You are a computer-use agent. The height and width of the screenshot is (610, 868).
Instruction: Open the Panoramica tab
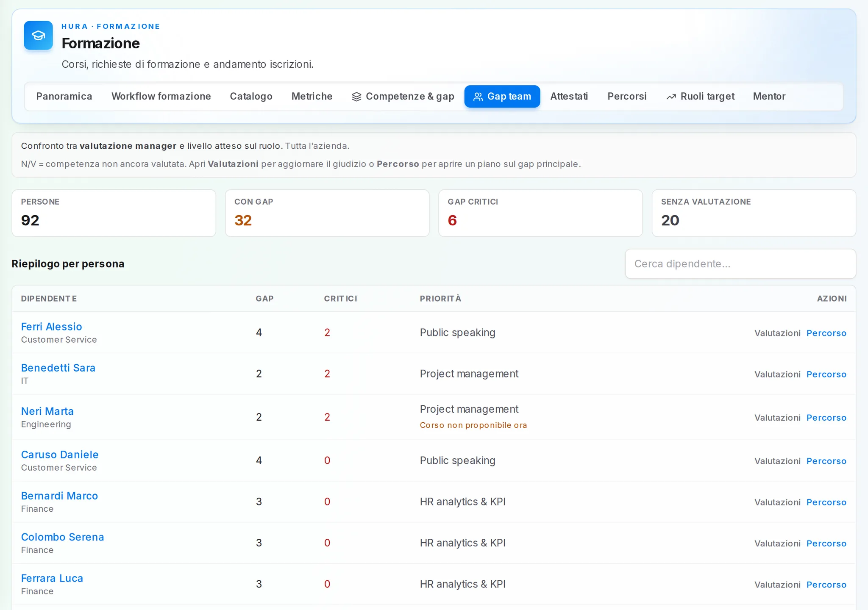(x=64, y=97)
